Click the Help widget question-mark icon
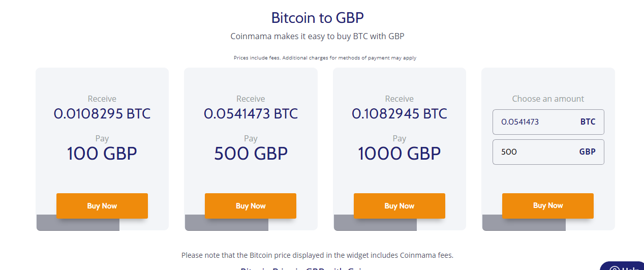Viewport: 644px width, 270px height. pyautogui.click(x=614, y=268)
